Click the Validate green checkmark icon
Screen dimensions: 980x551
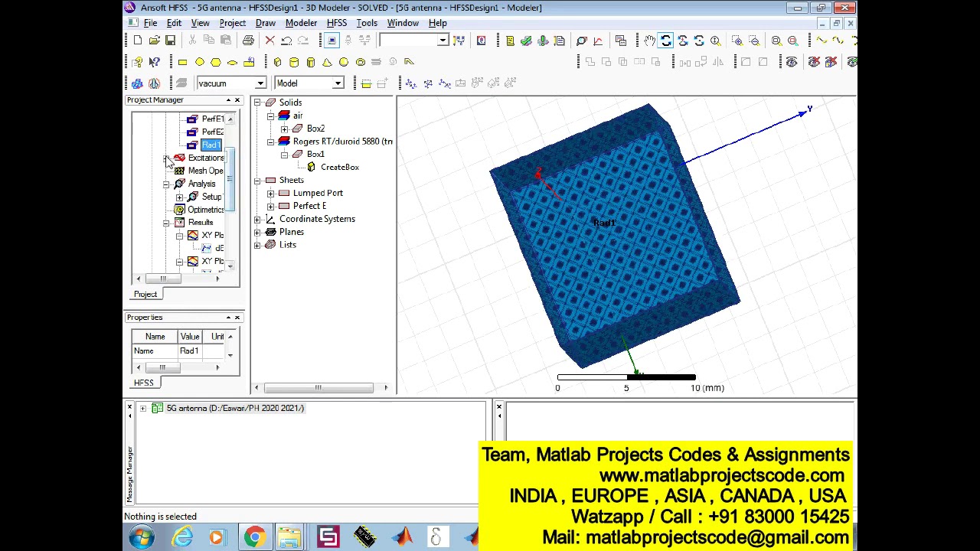click(526, 41)
